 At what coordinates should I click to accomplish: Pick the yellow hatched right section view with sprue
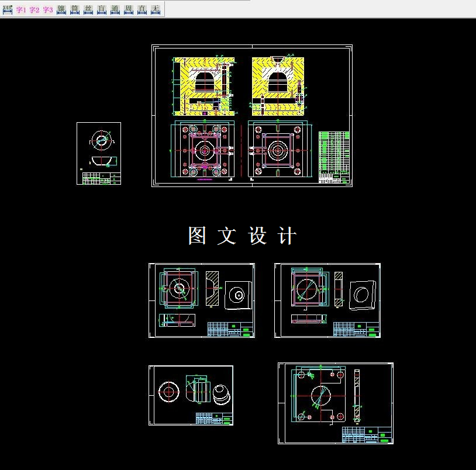[278, 86]
